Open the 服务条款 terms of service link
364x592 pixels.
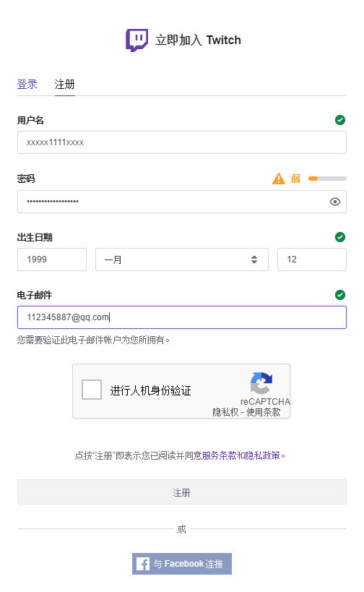click(219, 455)
